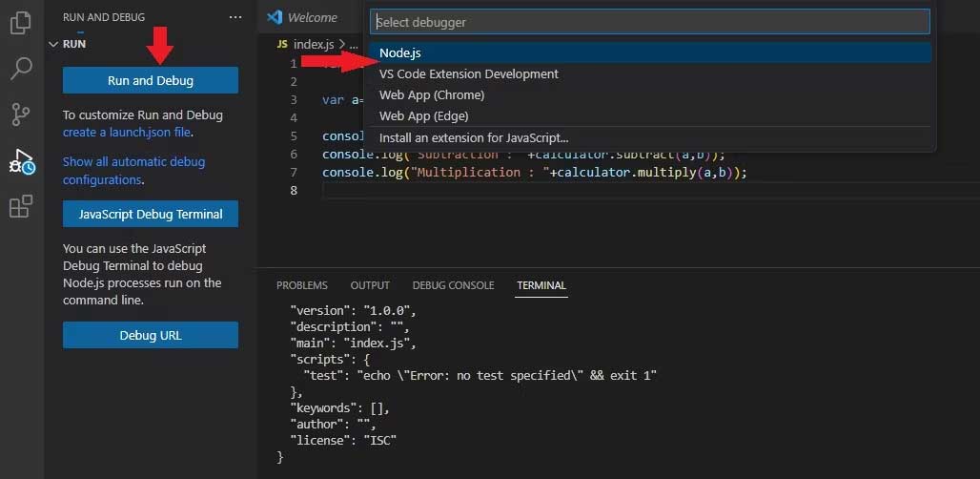Viewport: 980px width, 479px height.
Task: Open the Extensions view icon
Action: [x=21, y=206]
